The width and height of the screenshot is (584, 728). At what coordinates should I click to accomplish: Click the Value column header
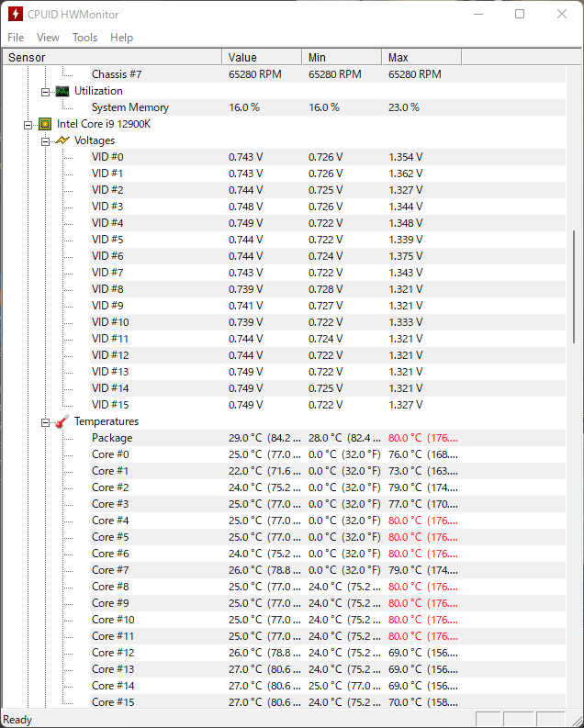(x=262, y=58)
